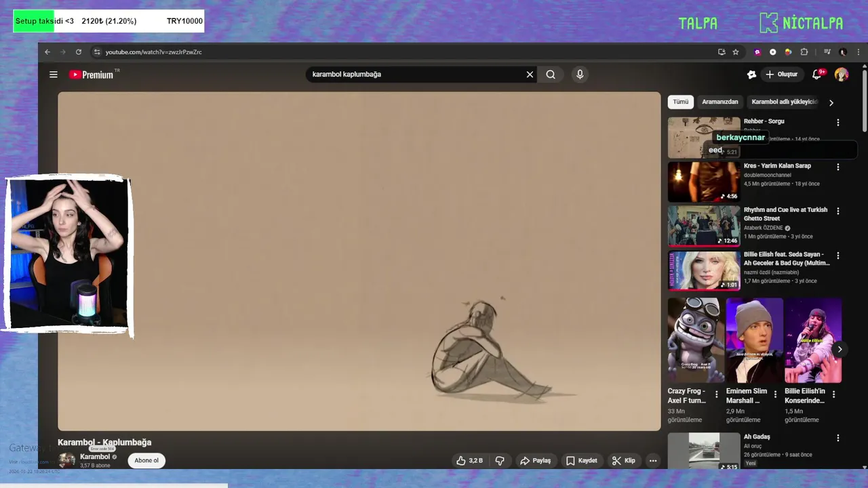The height and width of the screenshot is (488, 868).
Task: Click 'Rehber - Sorgu' video title
Action: (764, 121)
